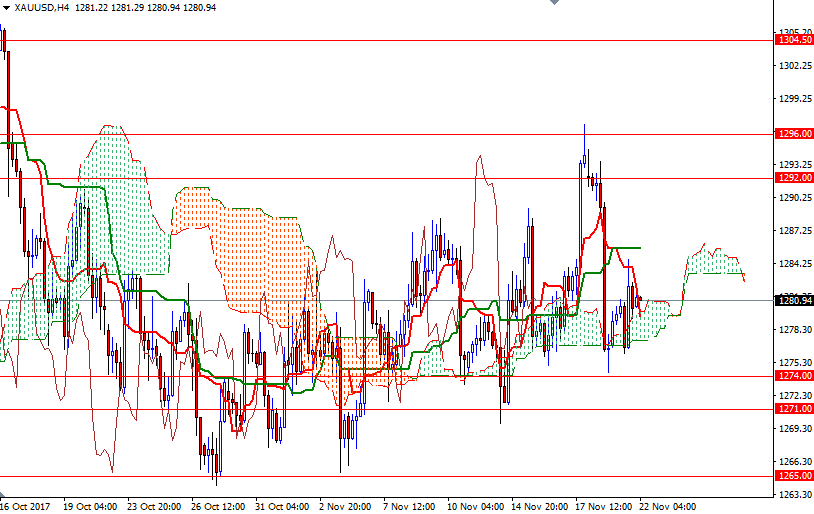Select the 1265.00 red price label
Viewport: 814px width, 514px height.
click(x=793, y=476)
